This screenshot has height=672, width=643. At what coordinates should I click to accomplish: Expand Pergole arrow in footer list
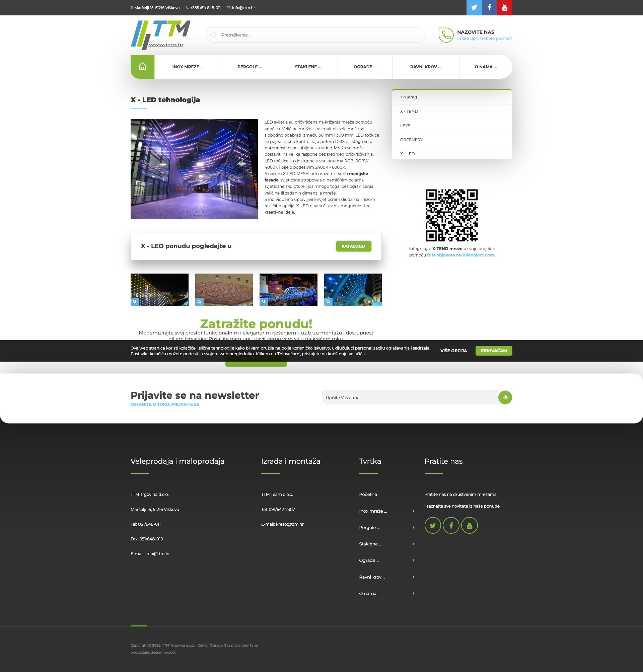(413, 527)
